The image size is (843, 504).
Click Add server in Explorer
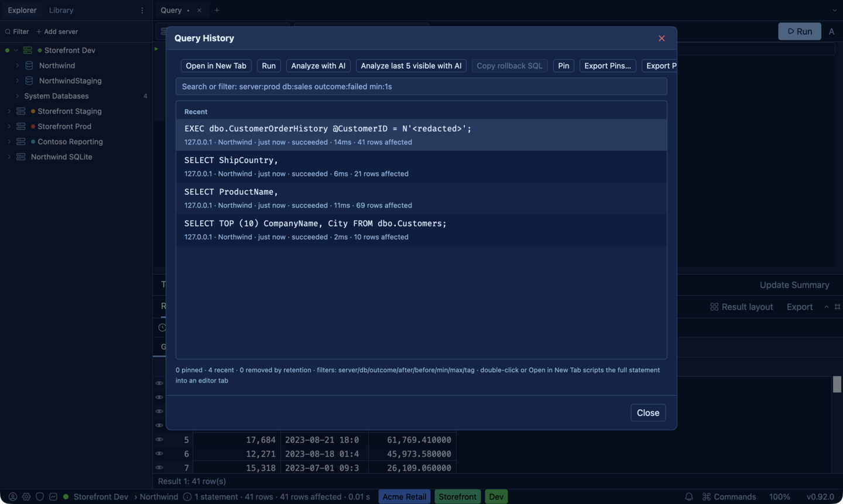57,32
